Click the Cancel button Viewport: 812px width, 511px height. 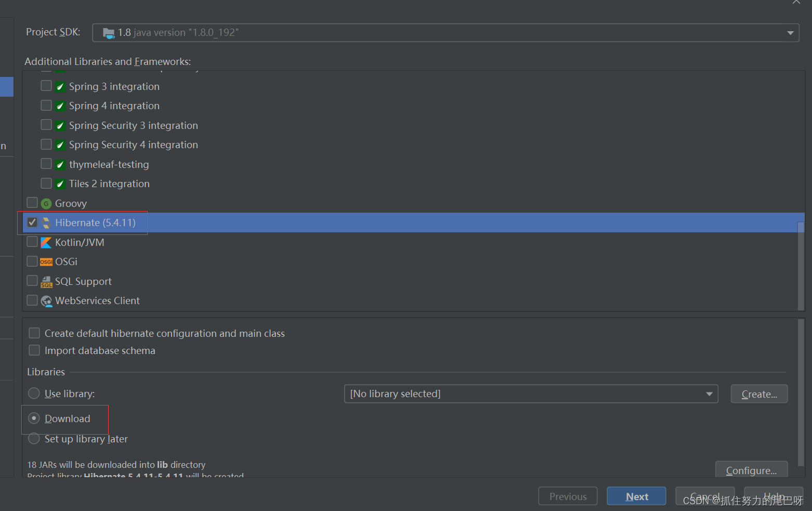coord(705,496)
